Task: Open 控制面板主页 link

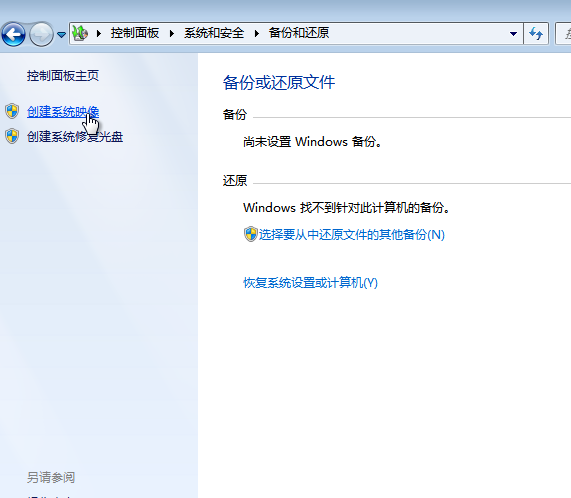Action: (63, 76)
